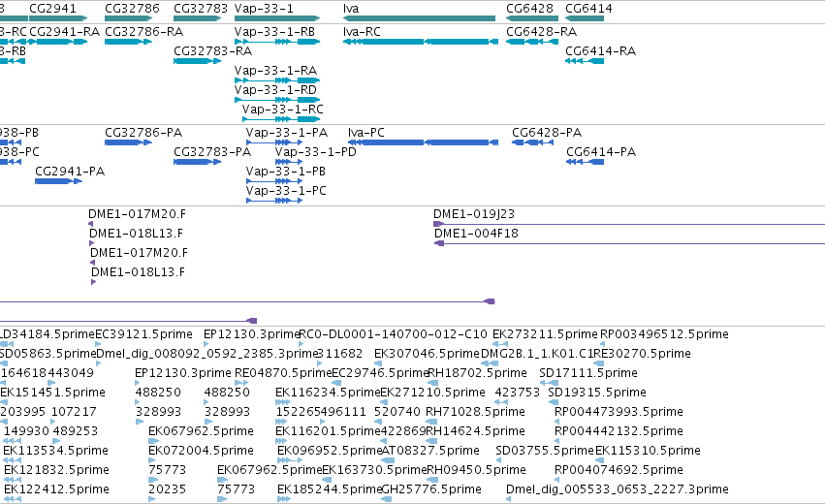Select the Iva-PC protein feature
Screen dimensions: 825x504
point(423,142)
